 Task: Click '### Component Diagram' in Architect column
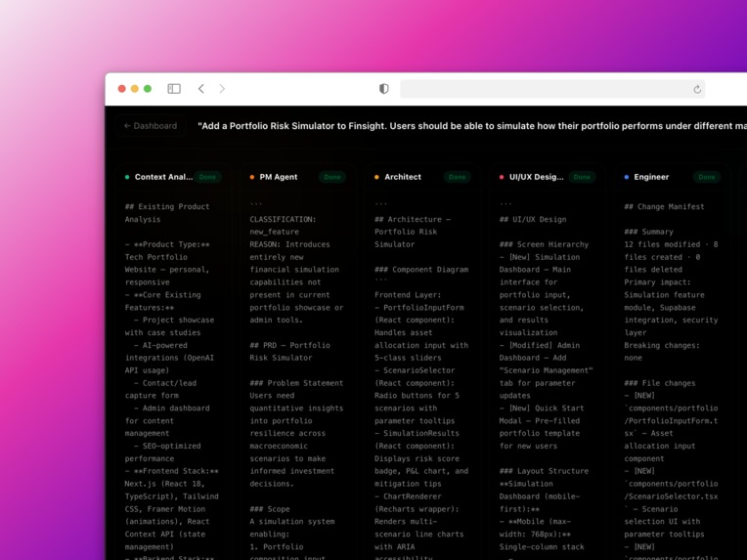pos(421,270)
